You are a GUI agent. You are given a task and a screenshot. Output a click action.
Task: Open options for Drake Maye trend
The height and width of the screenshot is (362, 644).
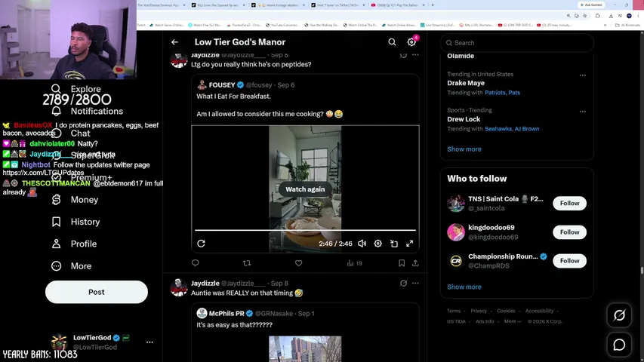click(582, 75)
